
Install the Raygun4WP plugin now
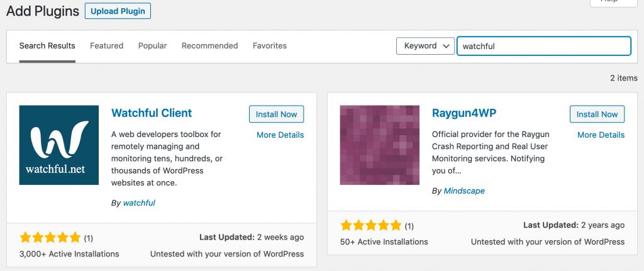pos(597,114)
